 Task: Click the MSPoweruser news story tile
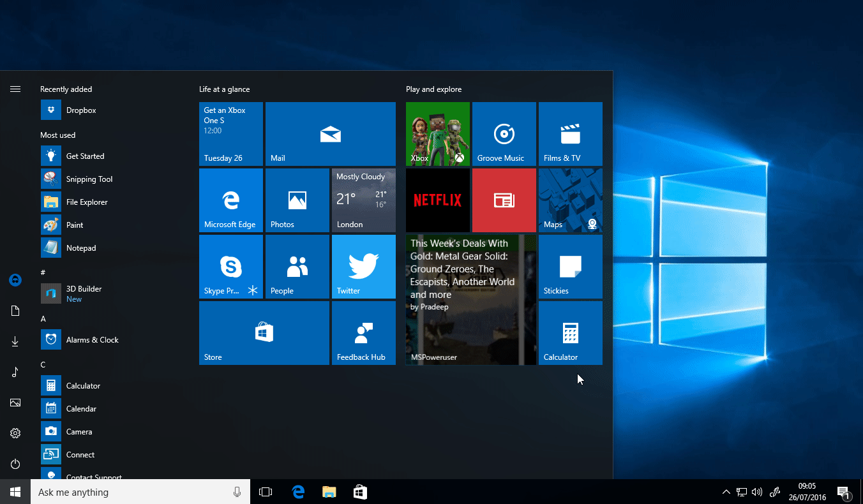click(470, 299)
